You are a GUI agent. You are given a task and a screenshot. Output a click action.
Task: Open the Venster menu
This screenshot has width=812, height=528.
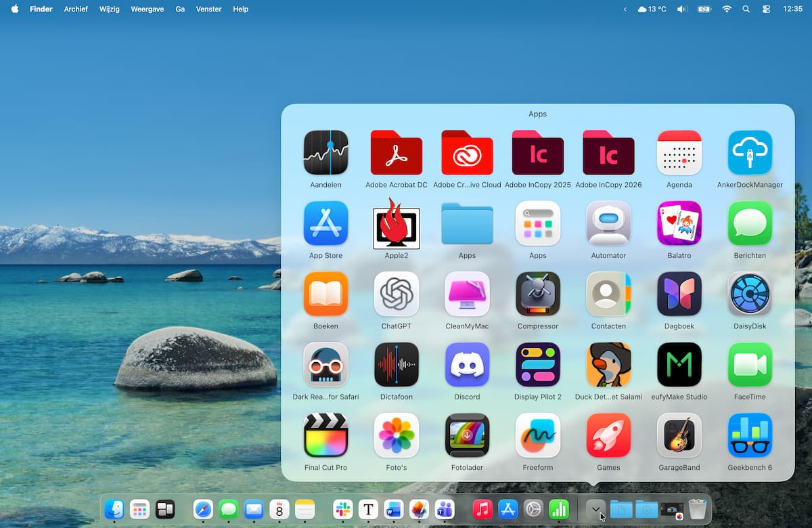pyautogui.click(x=208, y=9)
